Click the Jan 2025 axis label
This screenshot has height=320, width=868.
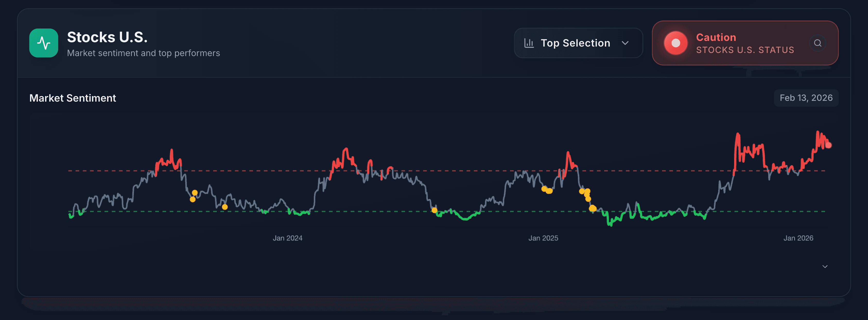pos(543,238)
